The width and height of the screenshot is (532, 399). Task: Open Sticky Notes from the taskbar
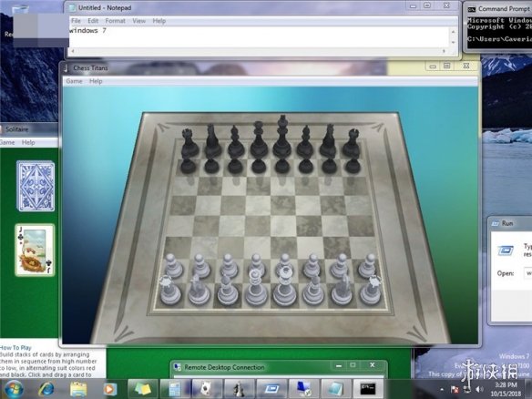pos(142,389)
